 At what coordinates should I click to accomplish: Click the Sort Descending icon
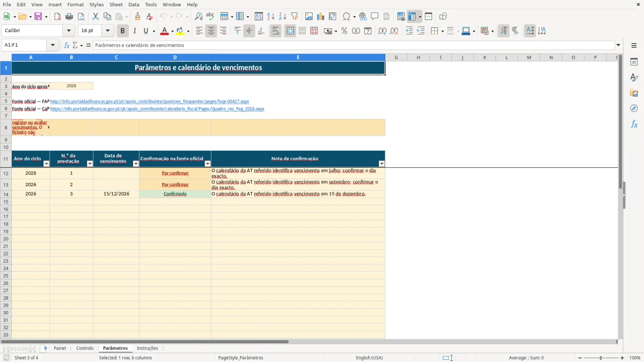coord(283,17)
